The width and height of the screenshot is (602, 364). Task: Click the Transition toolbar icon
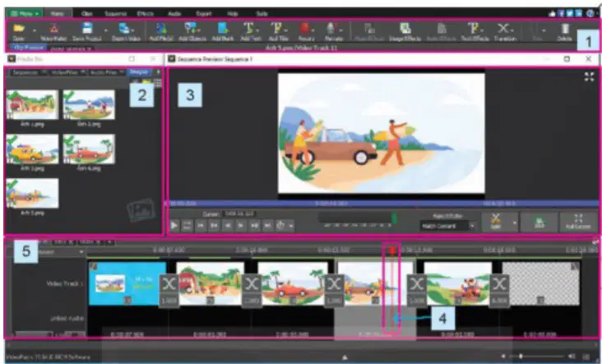click(503, 29)
